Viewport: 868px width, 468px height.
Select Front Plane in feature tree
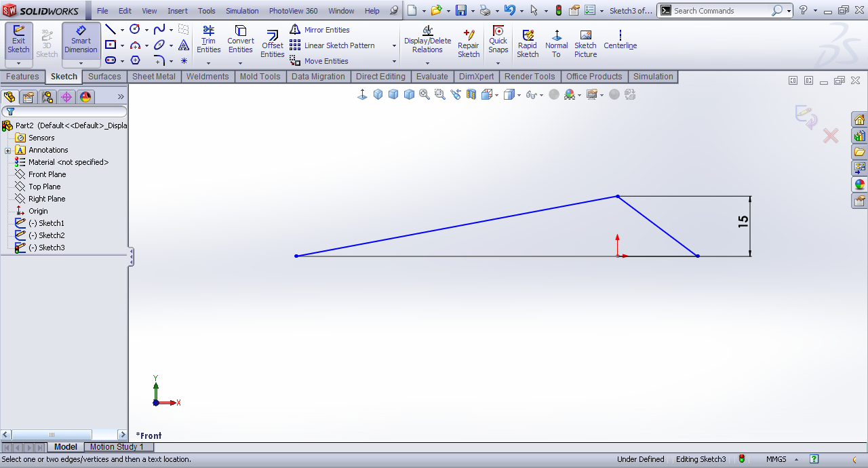pos(47,174)
